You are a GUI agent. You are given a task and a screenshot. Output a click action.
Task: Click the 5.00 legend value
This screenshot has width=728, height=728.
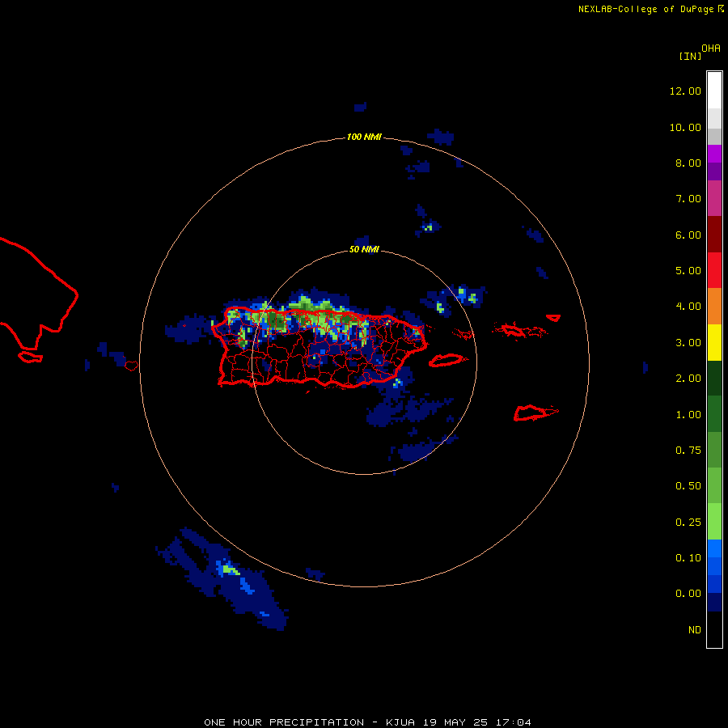688,271
